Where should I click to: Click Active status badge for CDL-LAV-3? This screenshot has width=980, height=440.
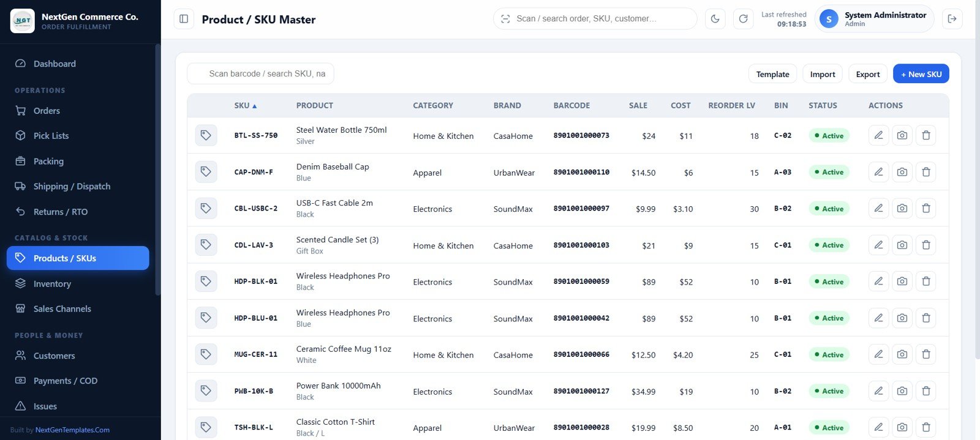pos(829,245)
